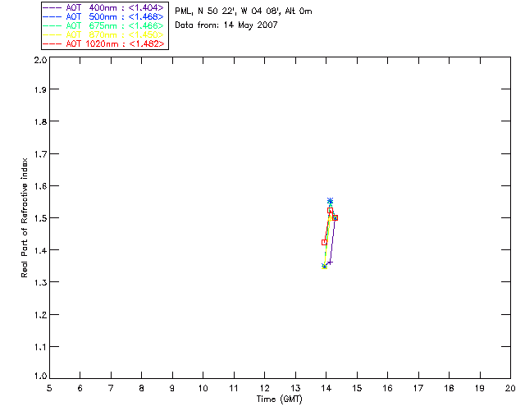This screenshot has width=525, height=420.
Task: Click the y-axis tick label 1.6
Action: point(41,186)
